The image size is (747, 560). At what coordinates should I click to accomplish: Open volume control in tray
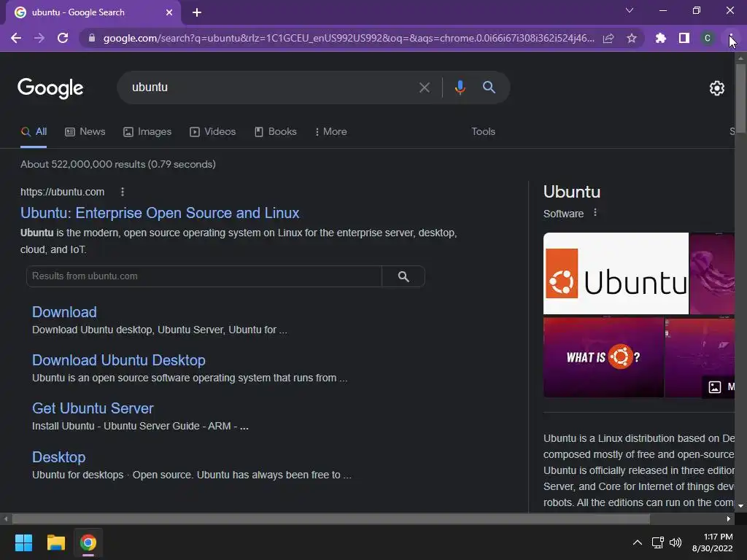click(x=676, y=542)
